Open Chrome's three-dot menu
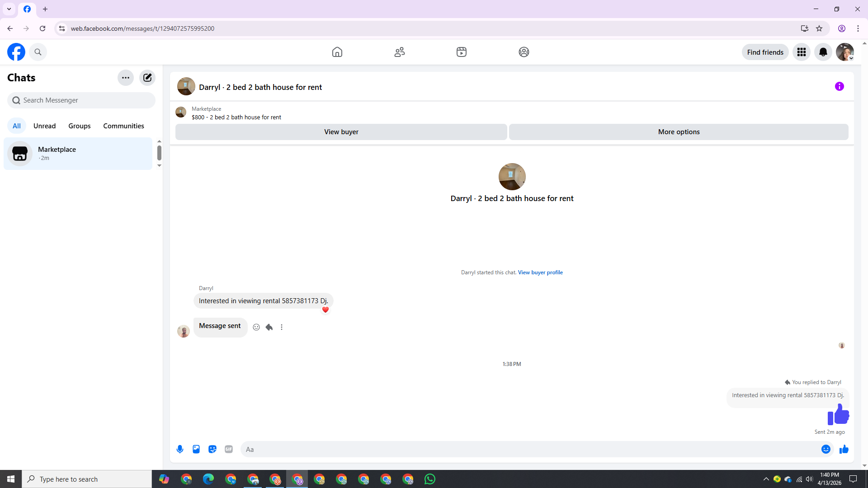 (x=858, y=28)
